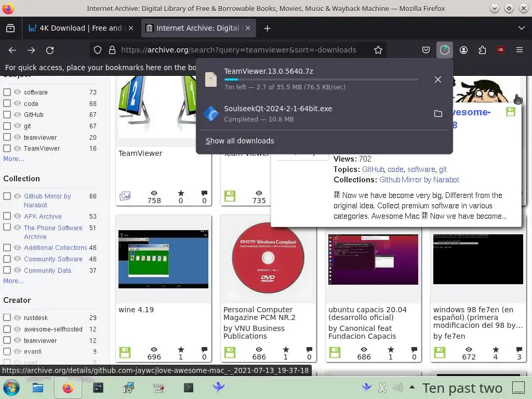
Task: Open Firefox account icon
Action: 463,50
